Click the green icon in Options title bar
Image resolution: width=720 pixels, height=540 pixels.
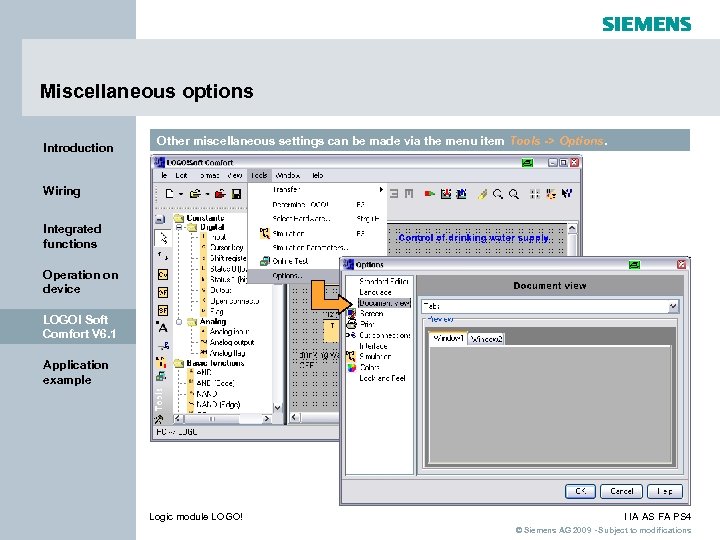(634, 264)
